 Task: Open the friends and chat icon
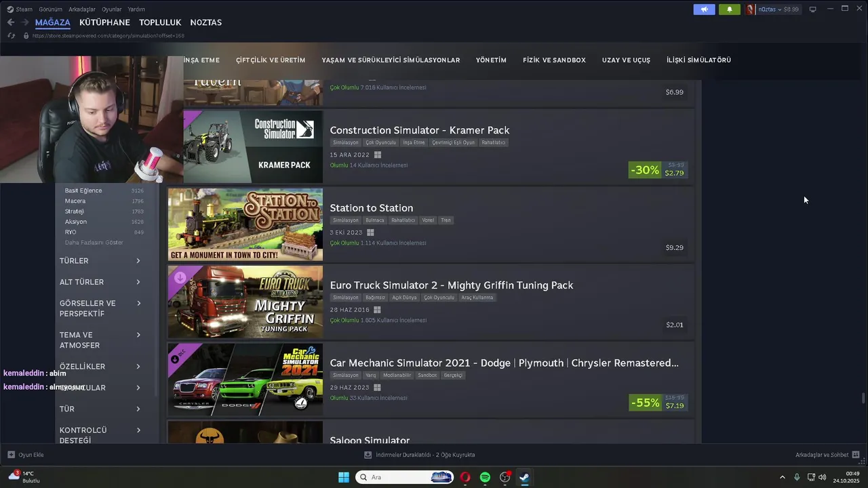pos(856,455)
